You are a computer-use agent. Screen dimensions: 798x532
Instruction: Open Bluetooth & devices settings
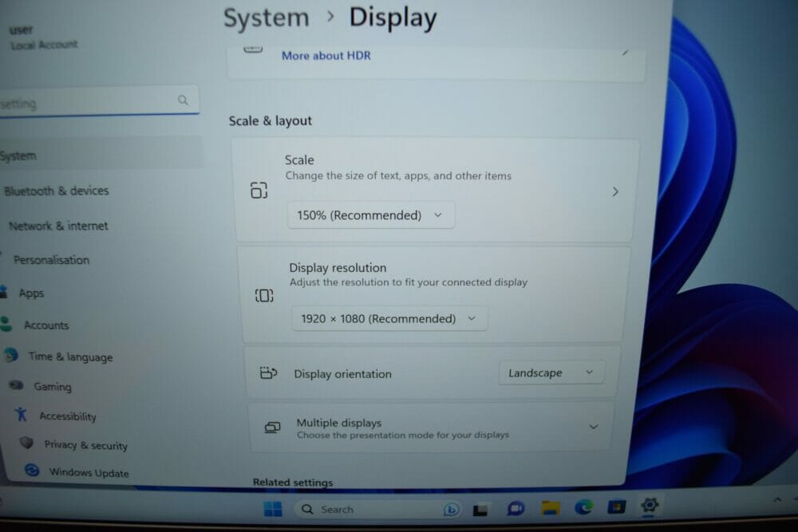click(56, 191)
